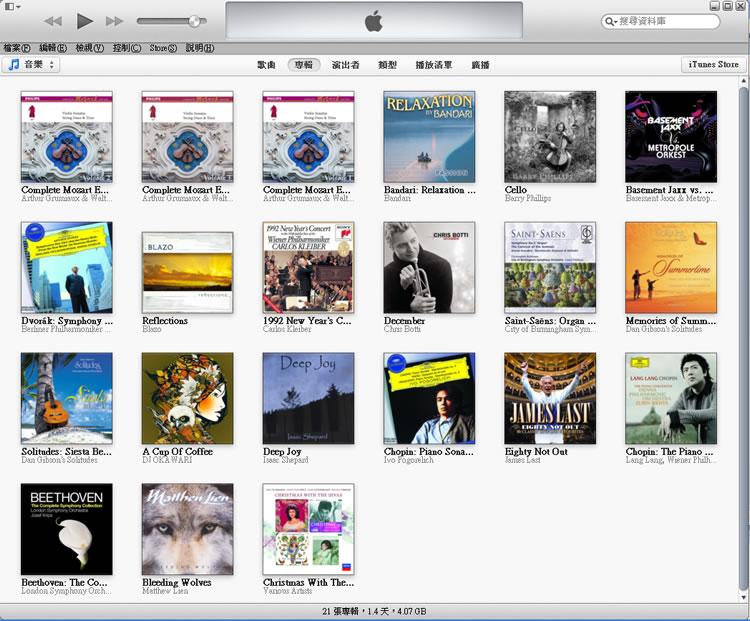
Task: Open the window menu icon at top-left
Action: pos(12,6)
